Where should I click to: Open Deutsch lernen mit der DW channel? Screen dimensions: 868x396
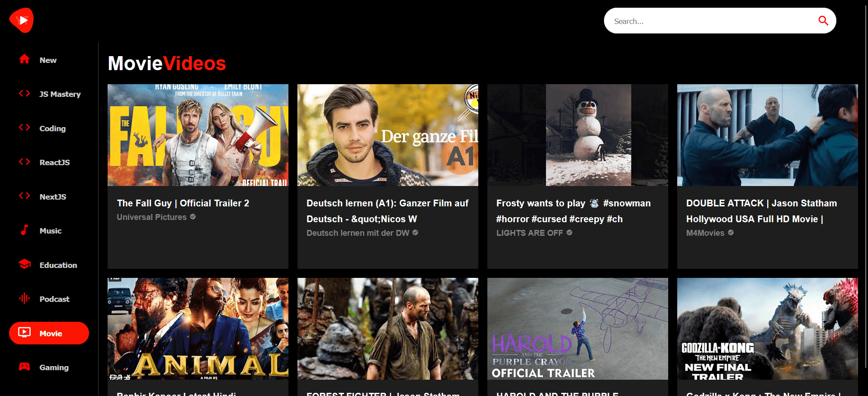tap(358, 233)
